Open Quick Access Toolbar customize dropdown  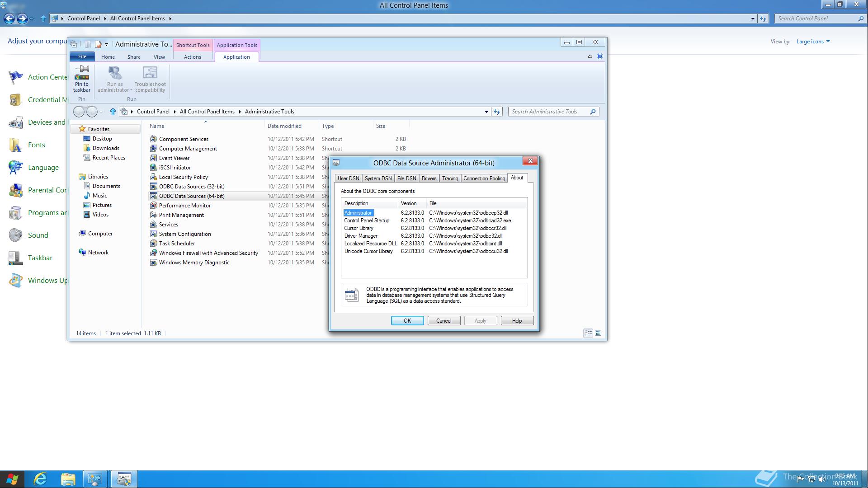[106, 44]
